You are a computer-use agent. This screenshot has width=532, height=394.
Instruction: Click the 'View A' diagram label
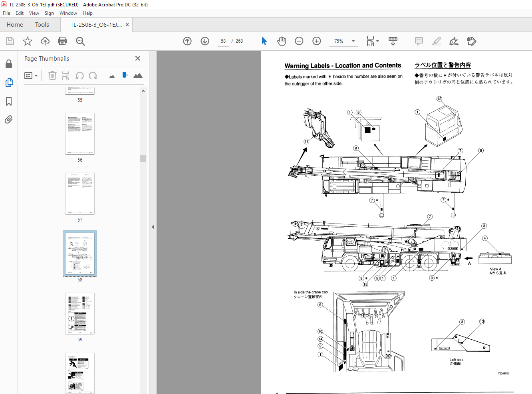pyautogui.click(x=496, y=269)
